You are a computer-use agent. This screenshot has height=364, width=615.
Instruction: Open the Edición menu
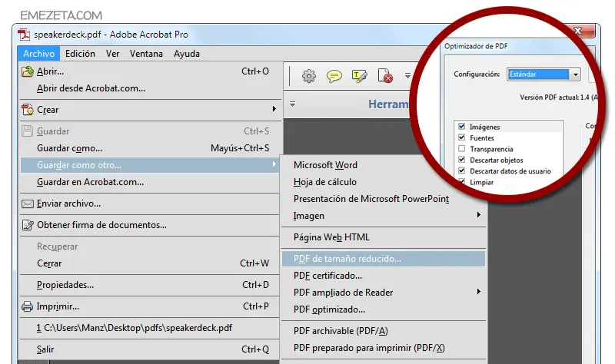point(80,54)
